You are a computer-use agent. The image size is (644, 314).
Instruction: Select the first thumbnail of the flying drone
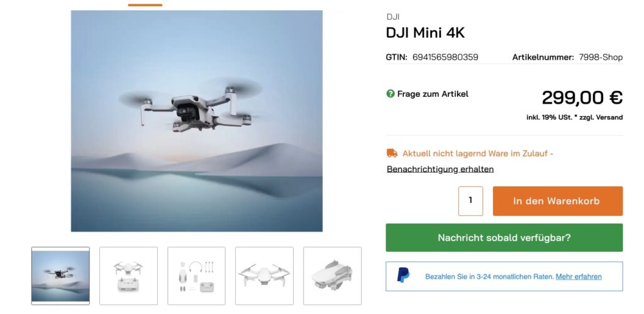click(x=60, y=276)
